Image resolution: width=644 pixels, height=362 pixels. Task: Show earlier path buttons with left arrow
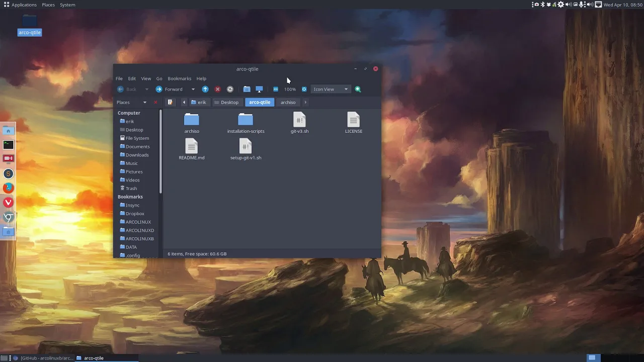[184, 102]
